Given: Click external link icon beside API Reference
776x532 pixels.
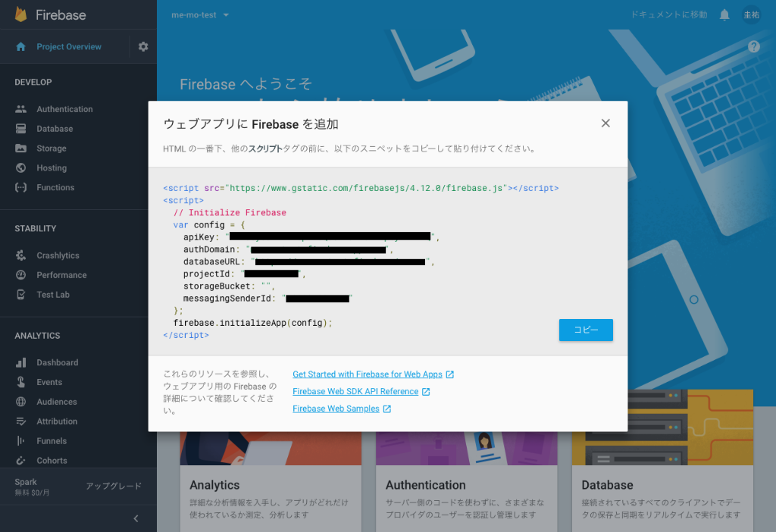Looking at the screenshot, I should [426, 392].
